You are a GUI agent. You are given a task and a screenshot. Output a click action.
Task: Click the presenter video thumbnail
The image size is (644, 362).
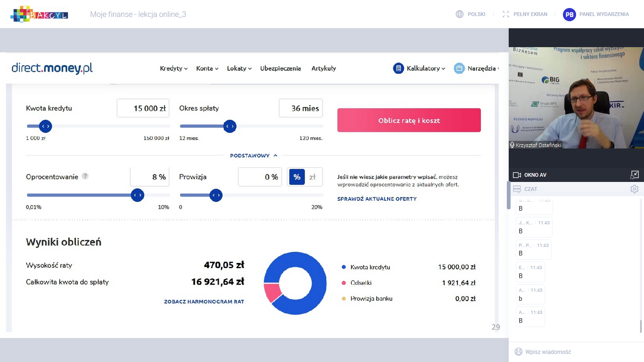(x=576, y=98)
